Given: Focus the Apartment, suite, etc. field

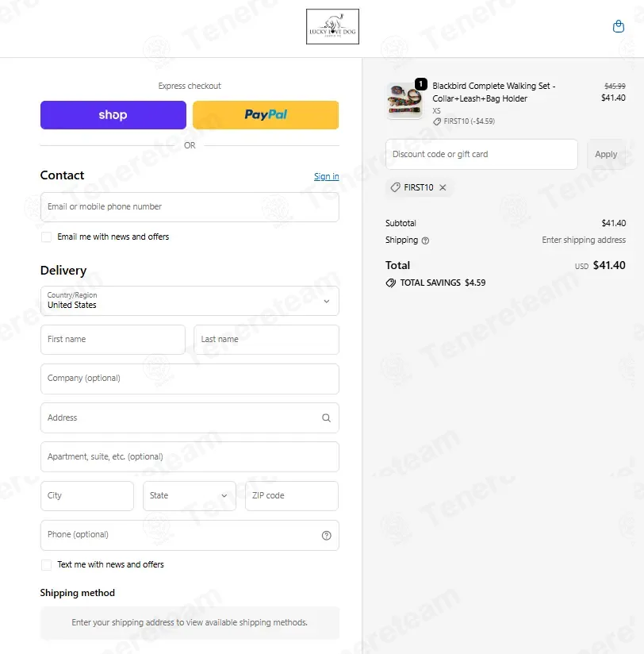Looking at the screenshot, I should point(190,456).
